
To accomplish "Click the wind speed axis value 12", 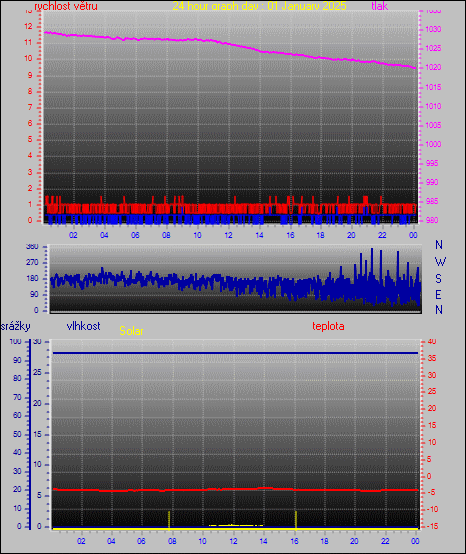I will pos(28,26).
